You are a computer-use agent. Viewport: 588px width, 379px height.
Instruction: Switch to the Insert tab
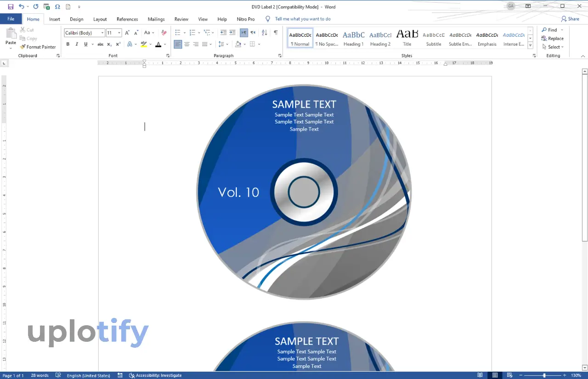55,19
